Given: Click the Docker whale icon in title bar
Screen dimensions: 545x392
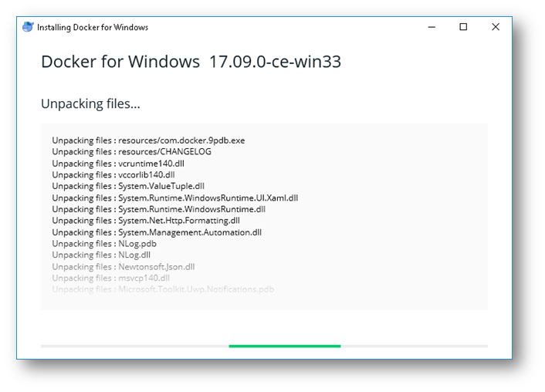Looking at the screenshot, I should 28,27.
